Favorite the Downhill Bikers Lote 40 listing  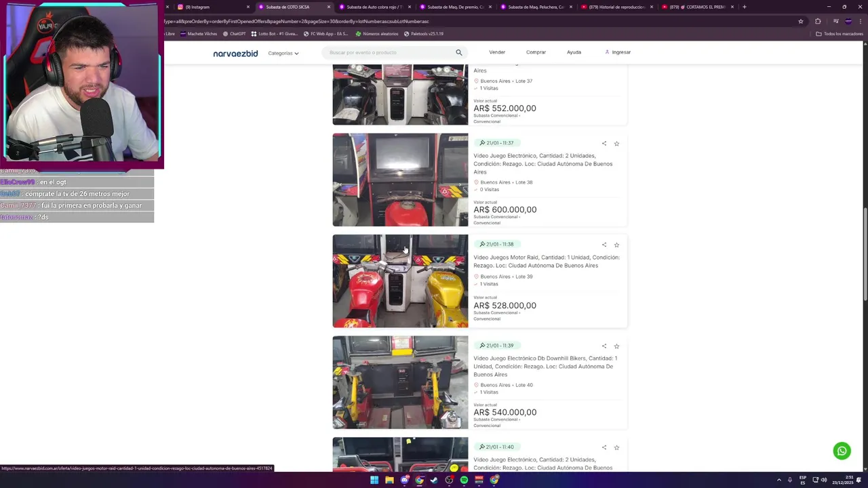[616, 346]
